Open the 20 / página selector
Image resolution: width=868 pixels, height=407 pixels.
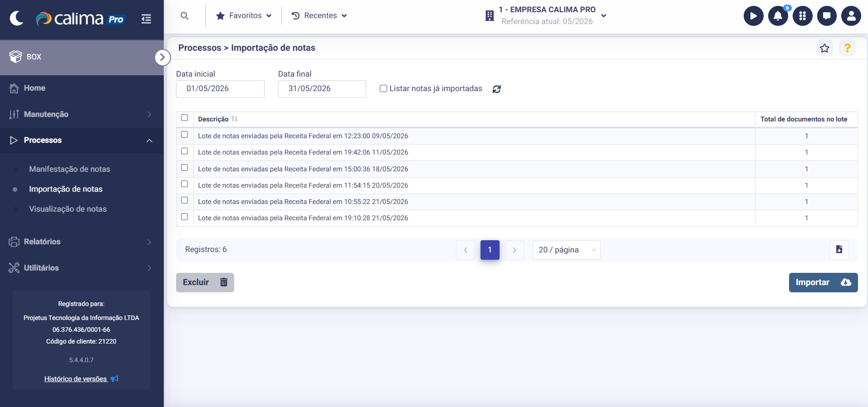pyautogui.click(x=566, y=250)
